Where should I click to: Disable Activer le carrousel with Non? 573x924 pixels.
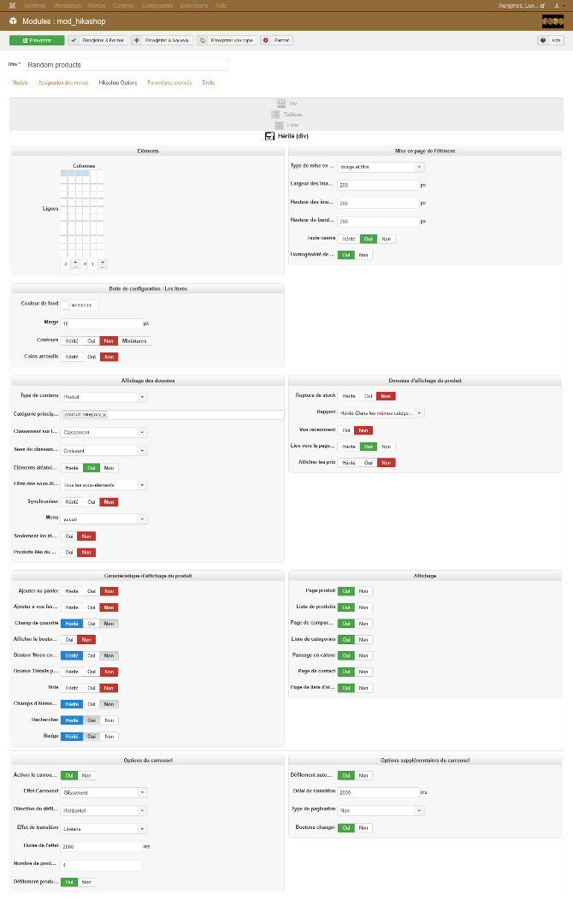point(87,775)
